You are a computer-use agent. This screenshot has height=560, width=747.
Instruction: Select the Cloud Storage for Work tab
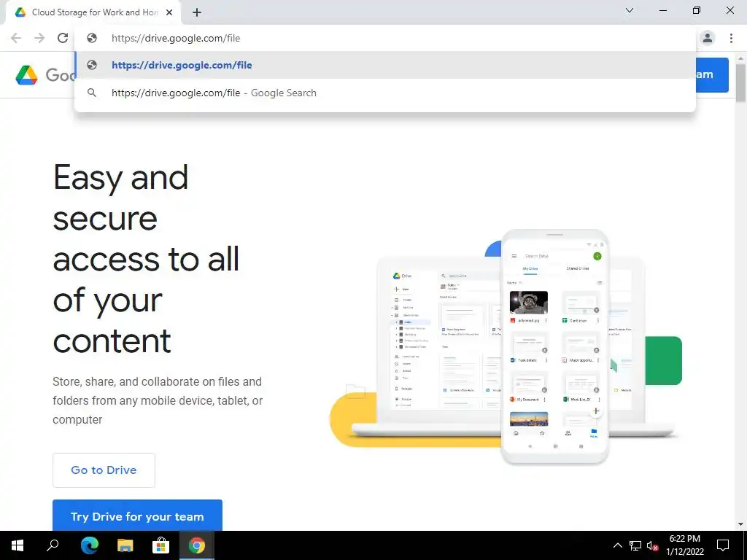click(x=94, y=12)
